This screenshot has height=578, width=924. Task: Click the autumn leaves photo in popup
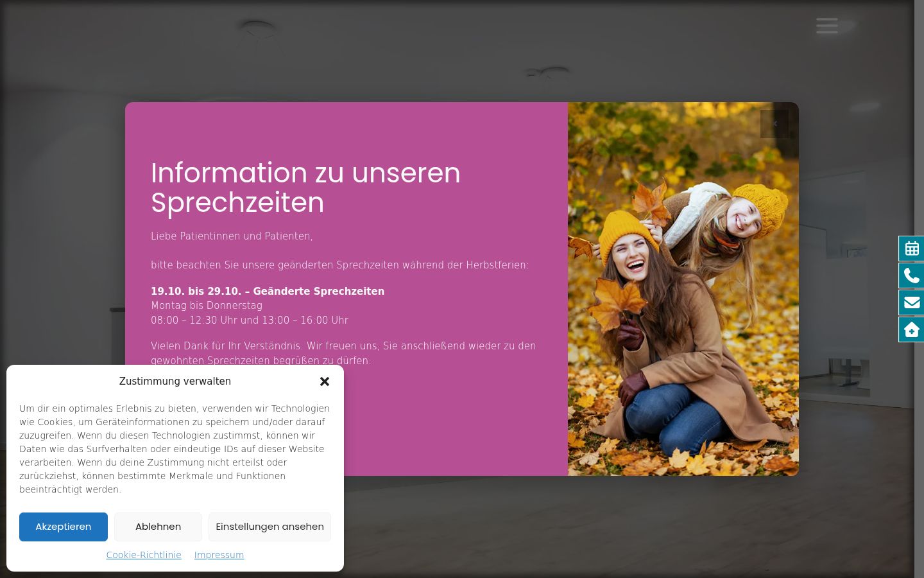[683, 289]
